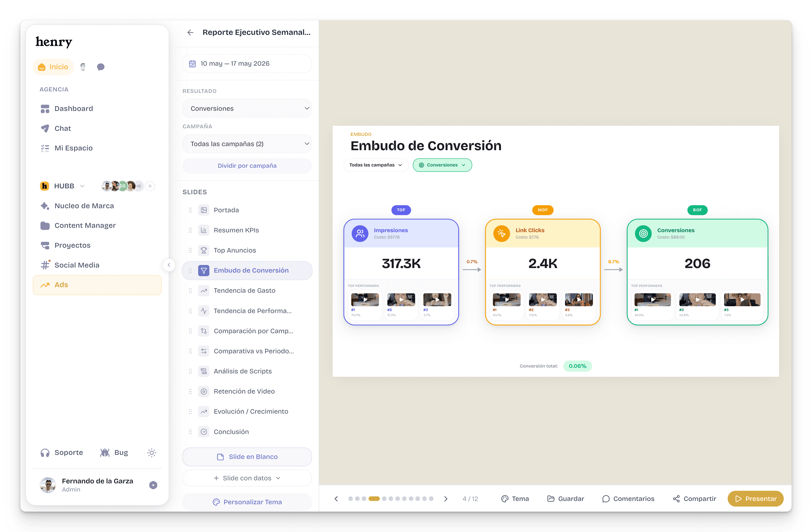The width and height of the screenshot is (812, 532).
Task: Click the Tendencia de Performance pulse icon
Action: point(204,311)
